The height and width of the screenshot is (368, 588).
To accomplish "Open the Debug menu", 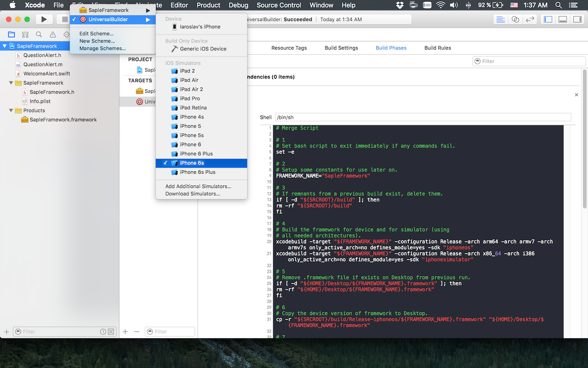I will [238, 5].
